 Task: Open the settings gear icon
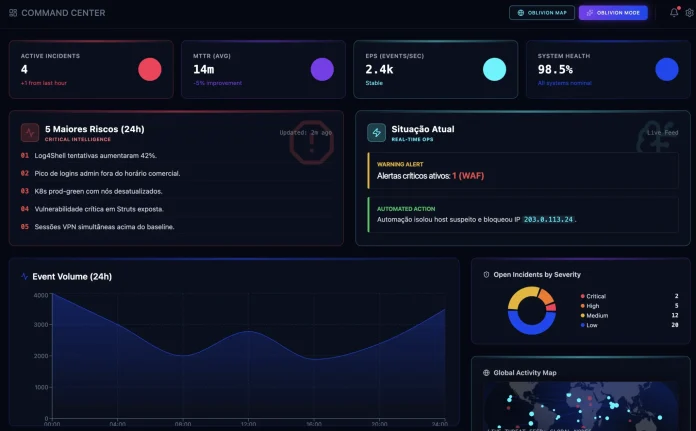tap(689, 13)
